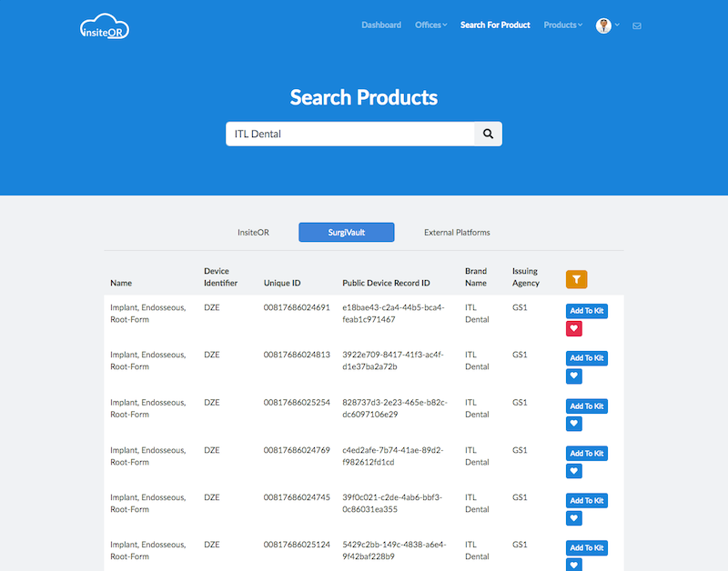Click the user avatar profile picture
728x571 pixels.
[x=603, y=25]
